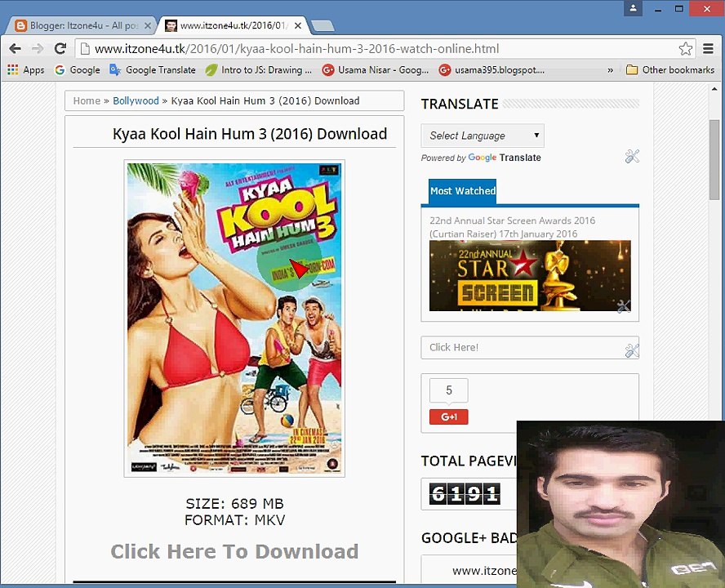Viewport: 725px width, 588px height.
Task: Click the scrollbar up arrow
Action: coord(714,89)
